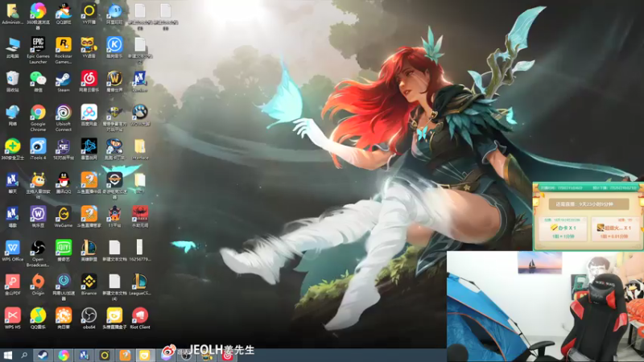644x362 pixels.
Task: Click the countdown timer bar in overlay widget
Action: 589,204
